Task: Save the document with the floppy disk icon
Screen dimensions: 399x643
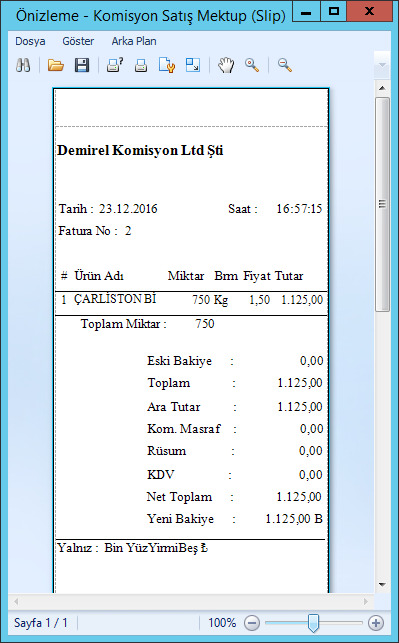Action: (82, 65)
